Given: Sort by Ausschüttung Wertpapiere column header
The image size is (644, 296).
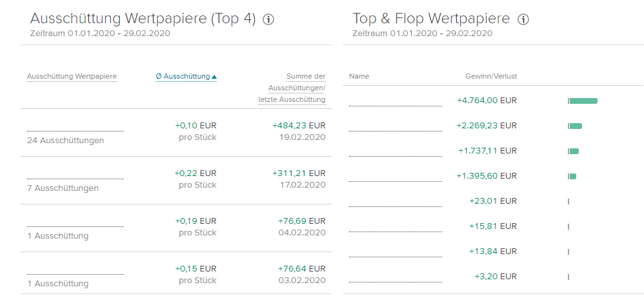Looking at the screenshot, I should click(72, 76).
